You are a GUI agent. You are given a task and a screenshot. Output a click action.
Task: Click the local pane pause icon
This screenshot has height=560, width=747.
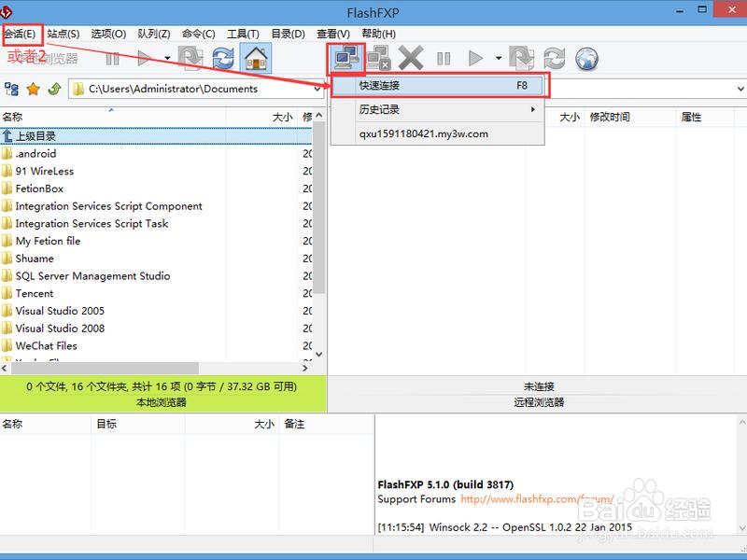click(112, 59)
